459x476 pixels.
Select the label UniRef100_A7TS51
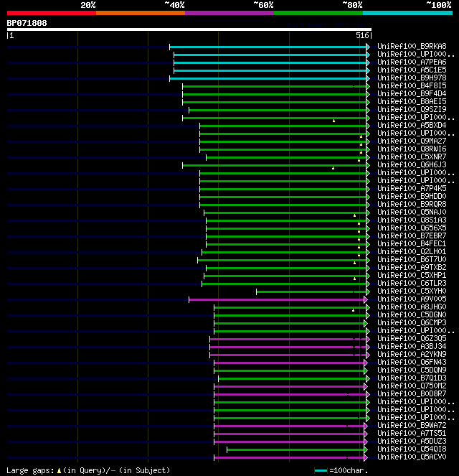(412, 433)
